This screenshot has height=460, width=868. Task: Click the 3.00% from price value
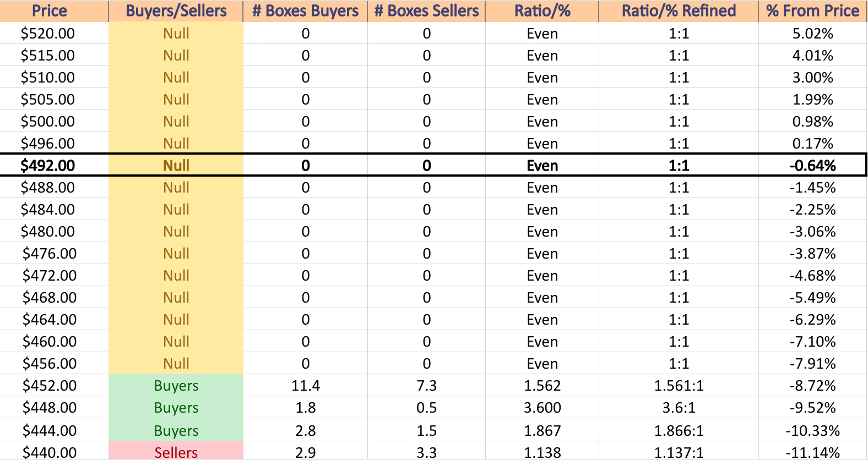812,78
